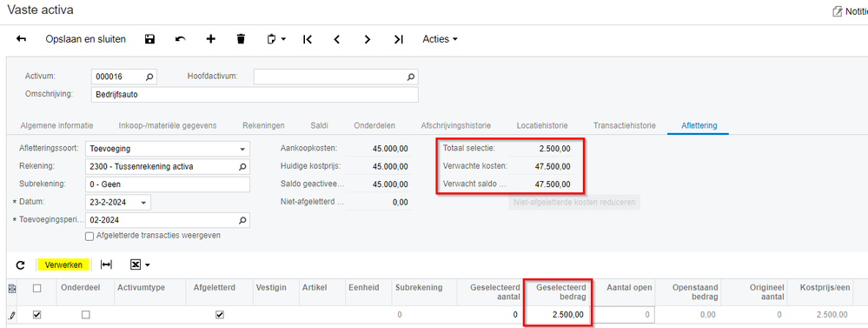
Task: Open Hoofdactivum lookup magnifier
Action: point(411,77)
